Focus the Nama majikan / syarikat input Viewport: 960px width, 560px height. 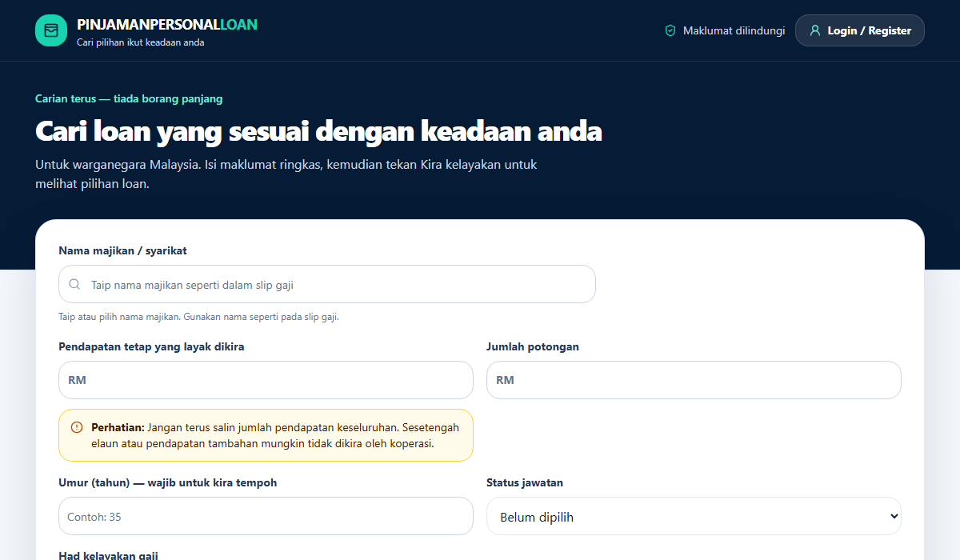pyautogui.click(x=327, y=284)
